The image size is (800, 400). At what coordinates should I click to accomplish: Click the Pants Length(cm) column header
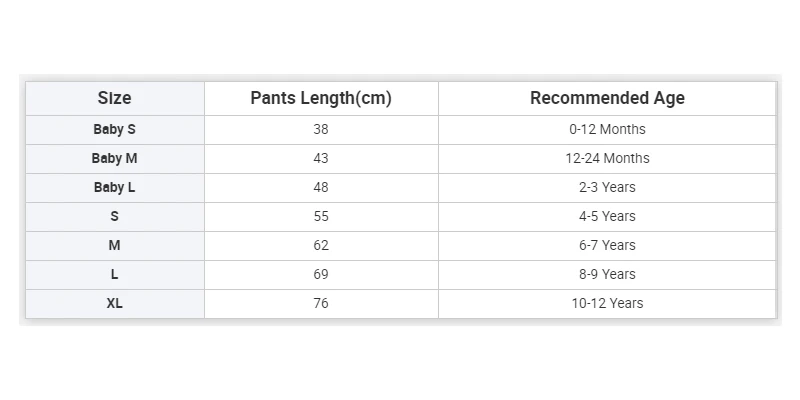(320, 98)
